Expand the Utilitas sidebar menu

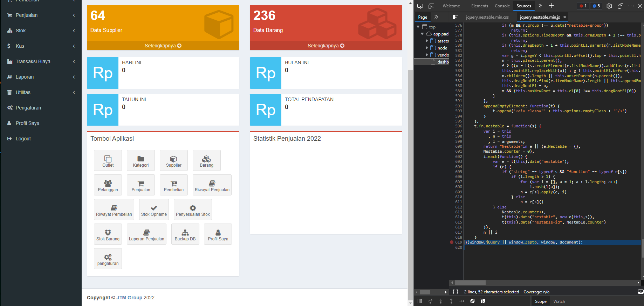tap(41, 92)
